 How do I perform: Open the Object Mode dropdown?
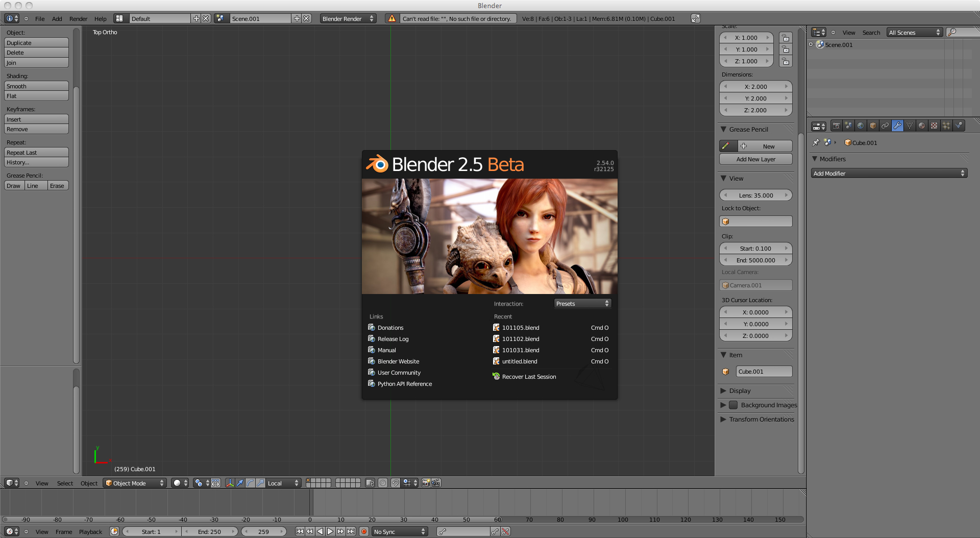pyautogui.click(x=135, y=483)
